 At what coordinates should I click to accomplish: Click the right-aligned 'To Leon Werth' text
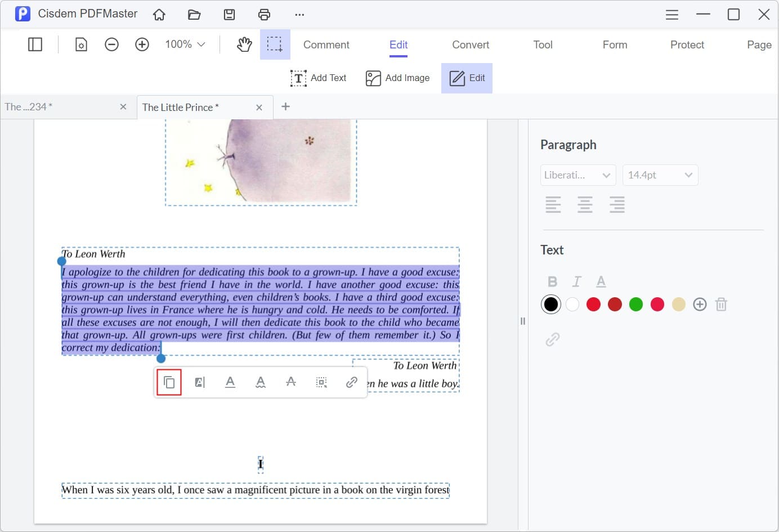pos(425,366)
